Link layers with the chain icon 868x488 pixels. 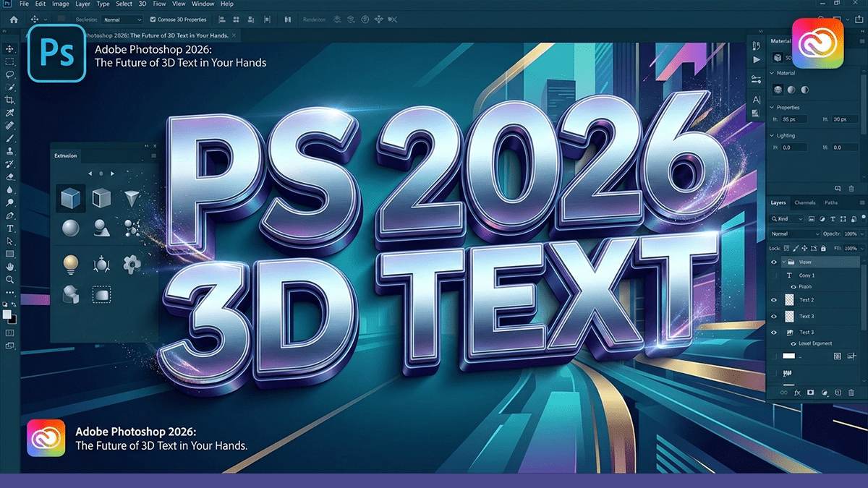pyautogui.click(x=784, y=393)
